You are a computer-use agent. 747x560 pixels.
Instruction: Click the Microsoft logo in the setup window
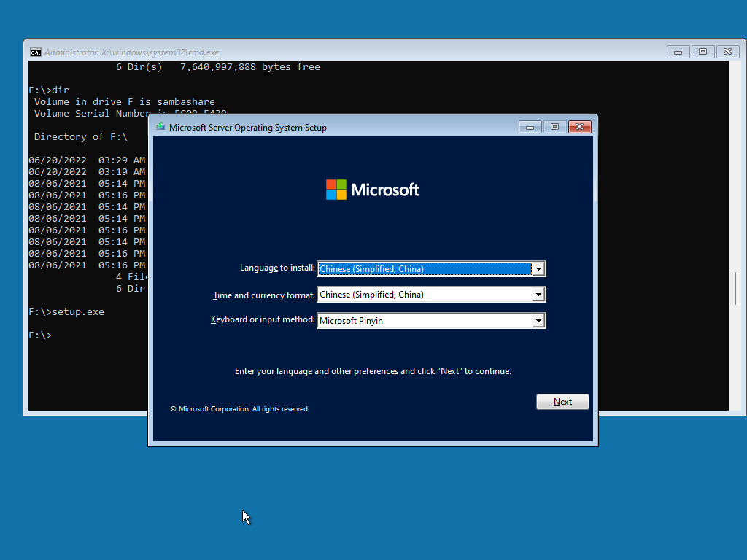point(373,190)
